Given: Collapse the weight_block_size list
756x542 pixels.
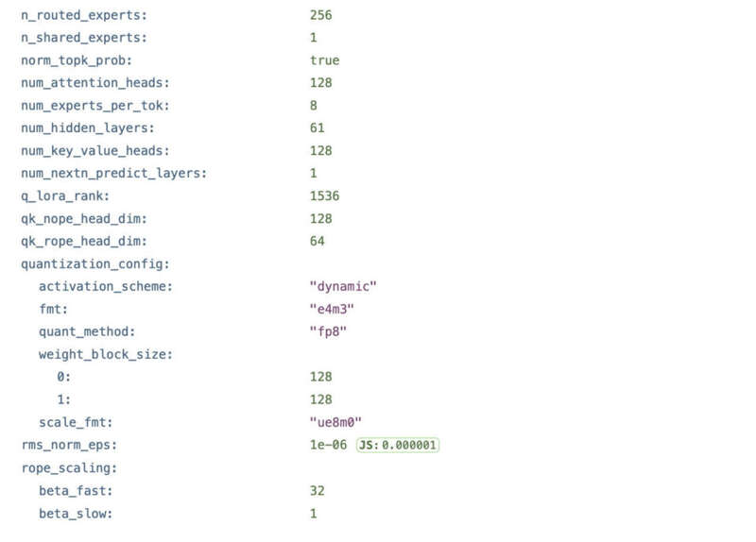Looking at the screenshot, I should click(105, 355).
